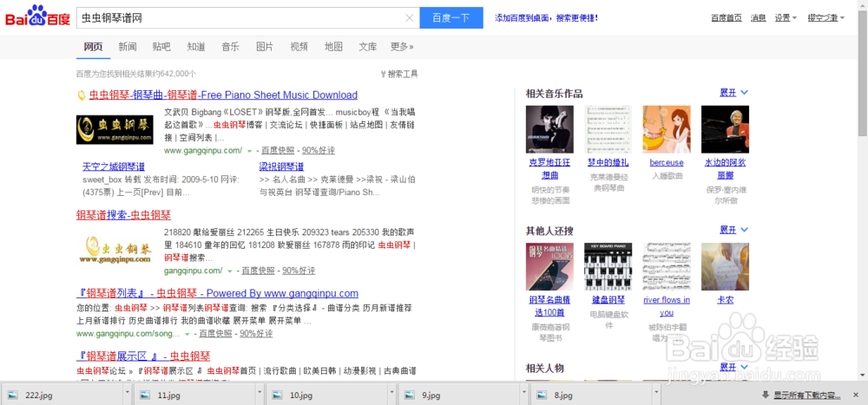Switch to the 音乐 tab

pyautogui.click(x=230, y=47)
